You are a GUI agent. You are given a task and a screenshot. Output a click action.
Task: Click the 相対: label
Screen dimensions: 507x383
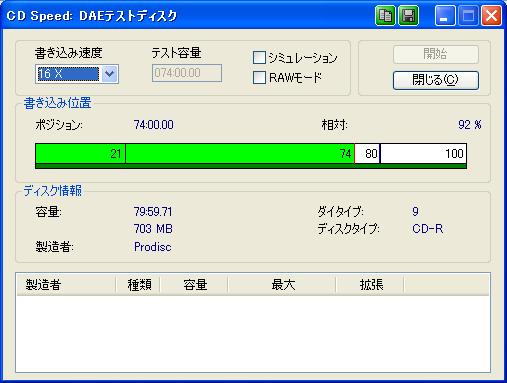pyautogui.click(x=334, y=125)
